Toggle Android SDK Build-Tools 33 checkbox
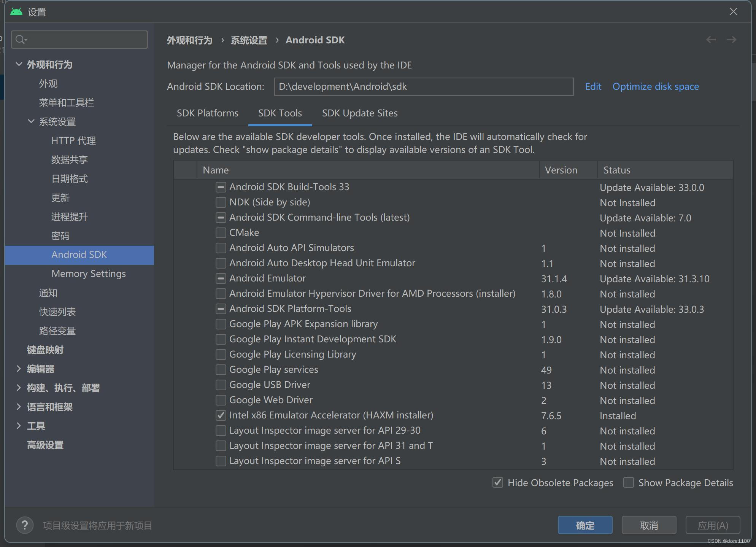Screen dimensions: 756x547 coord(221,187)
